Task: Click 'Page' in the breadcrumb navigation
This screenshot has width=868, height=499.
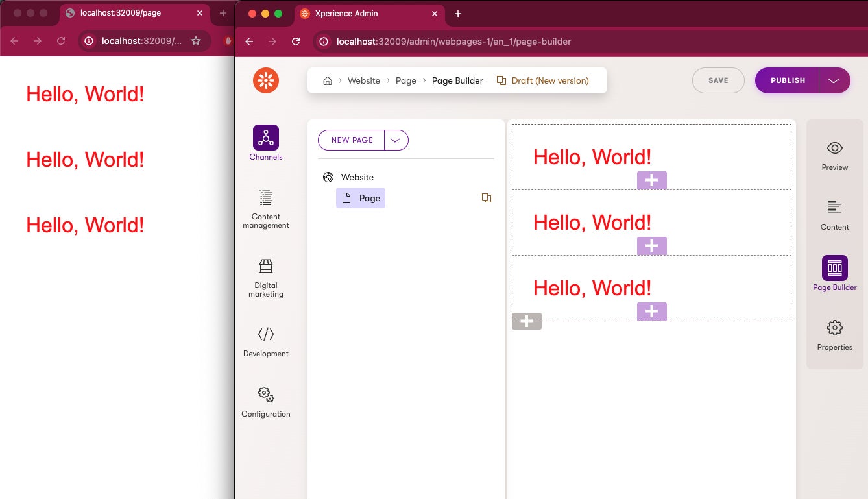Action: (405, 80)
